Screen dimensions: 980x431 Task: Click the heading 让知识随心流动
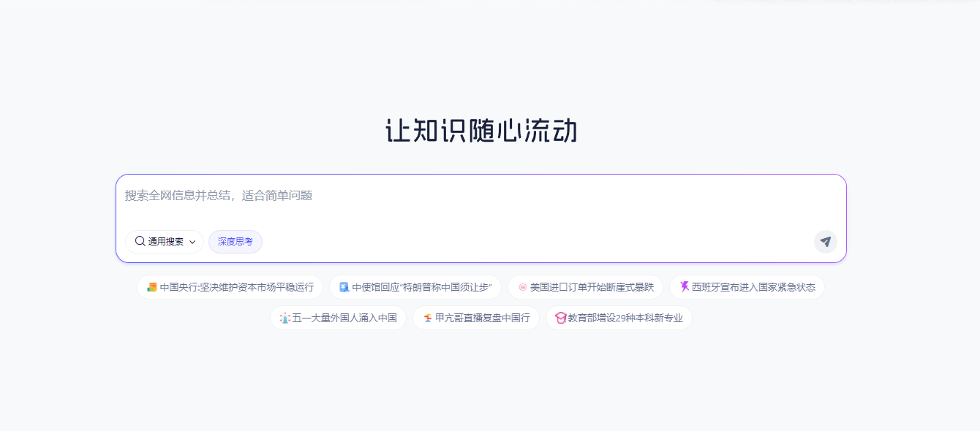pyautogui.click(x=481, y=131)
